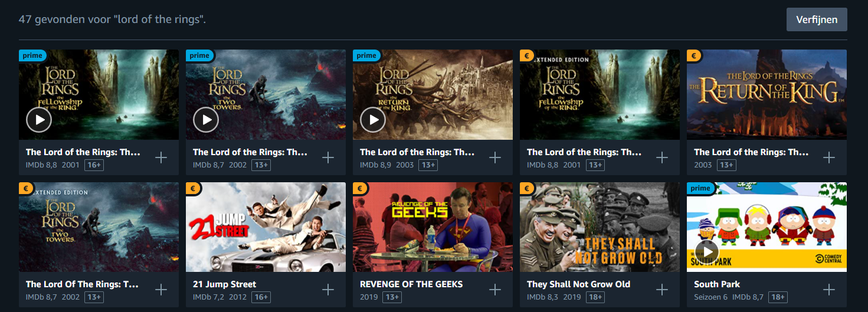Open Revenge of the Geeks thumbnail
The width and height of the screenshot is (868, 312).
point(433,227)
